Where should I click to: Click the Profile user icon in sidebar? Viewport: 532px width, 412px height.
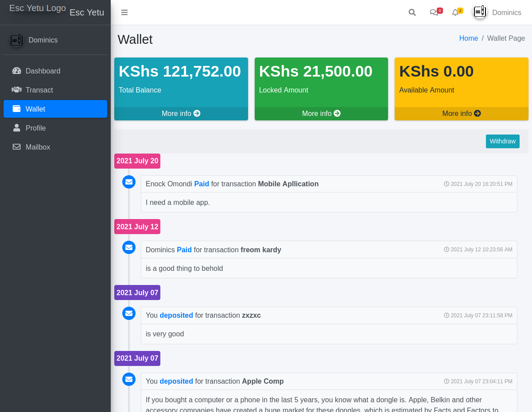17,128
